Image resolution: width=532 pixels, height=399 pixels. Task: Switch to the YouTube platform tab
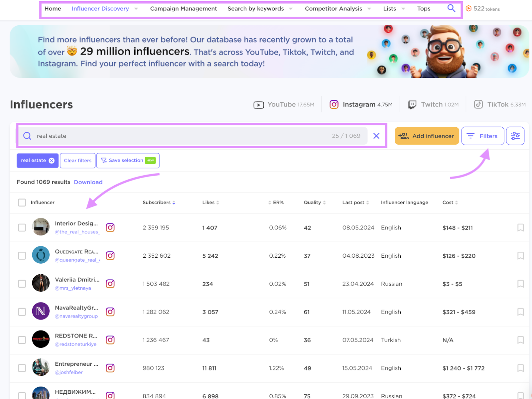(284, 104)
